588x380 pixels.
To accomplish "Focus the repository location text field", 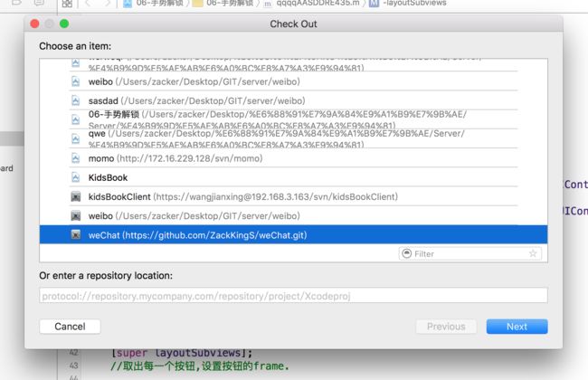I will click(x=293, y=296).
